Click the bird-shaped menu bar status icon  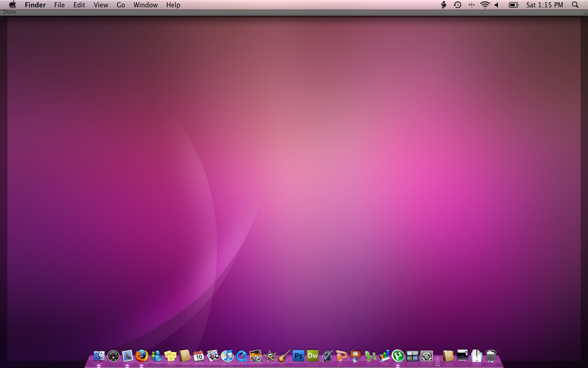444,5
